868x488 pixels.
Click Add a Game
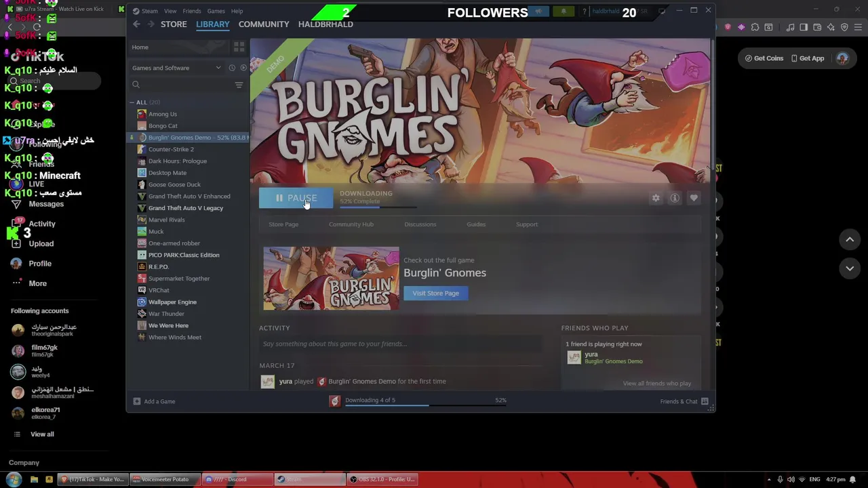[x=155, y=401]
